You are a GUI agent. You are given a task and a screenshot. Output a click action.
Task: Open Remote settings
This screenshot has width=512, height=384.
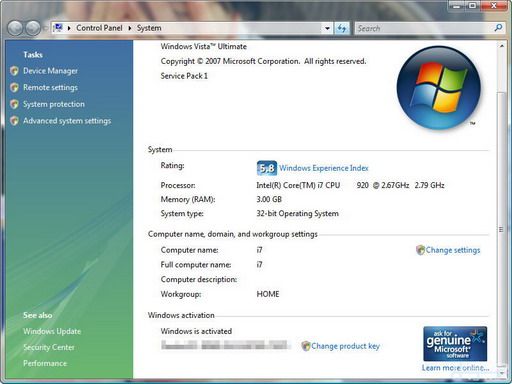[50, 87]
